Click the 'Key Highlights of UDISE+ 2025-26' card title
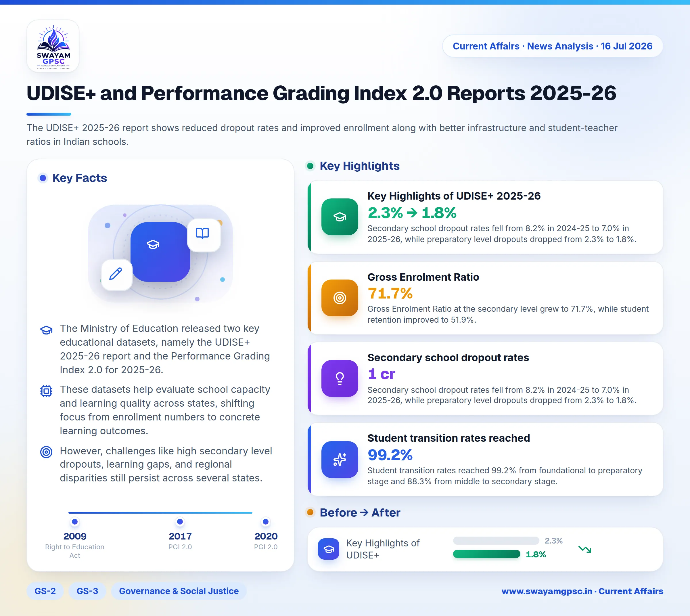Screen dimensions: 690x616 point(454,196)
